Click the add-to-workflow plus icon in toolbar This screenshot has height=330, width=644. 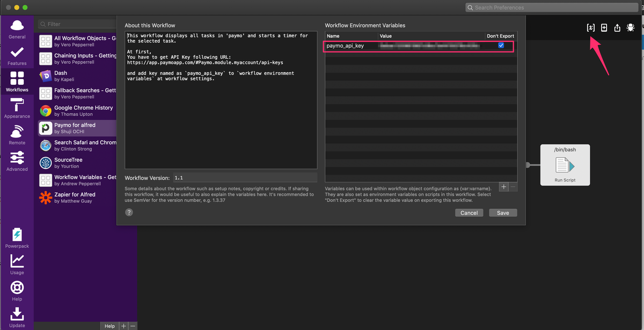click(x=604, y=28)
